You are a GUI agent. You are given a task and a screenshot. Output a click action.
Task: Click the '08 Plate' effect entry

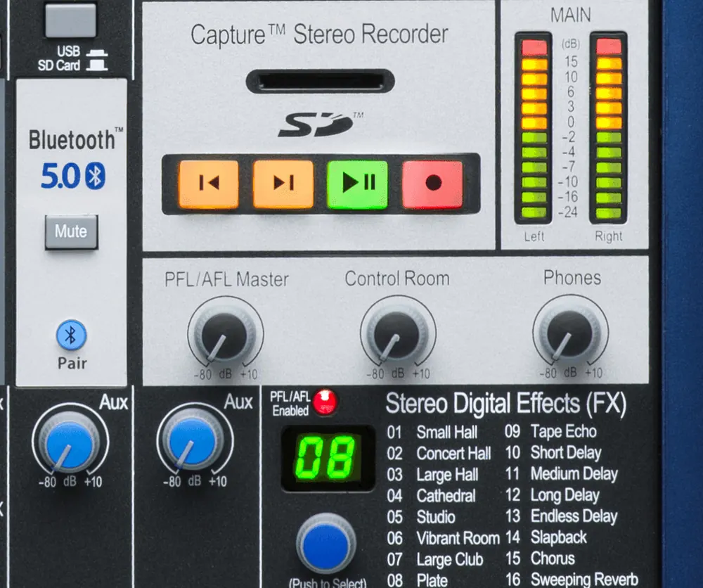coord(418,580)
